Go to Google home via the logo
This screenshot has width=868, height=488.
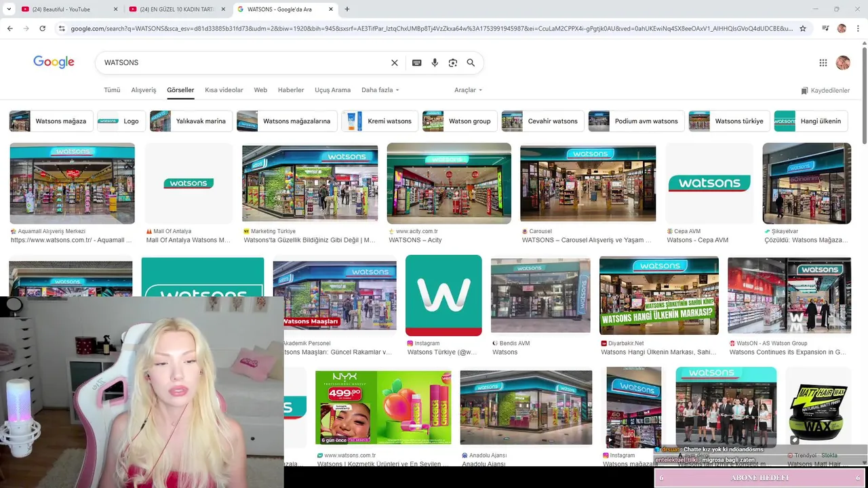click(54, 62)
